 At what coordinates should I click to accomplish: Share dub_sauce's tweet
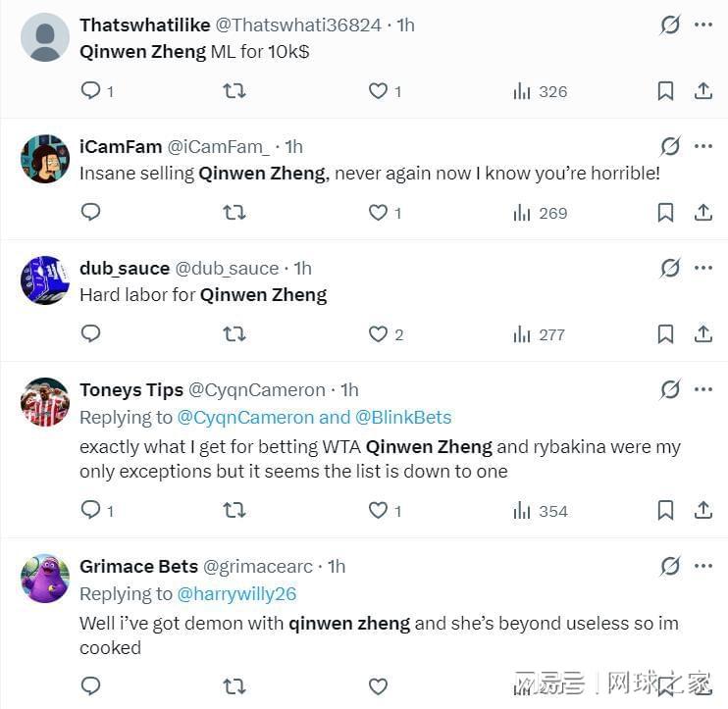click(702, 334)
